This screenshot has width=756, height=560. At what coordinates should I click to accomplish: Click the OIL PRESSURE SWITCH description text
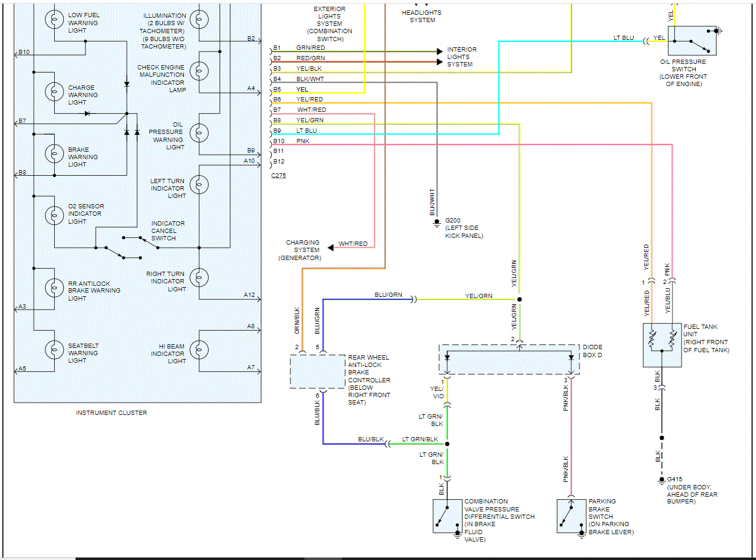click(683, 73)
